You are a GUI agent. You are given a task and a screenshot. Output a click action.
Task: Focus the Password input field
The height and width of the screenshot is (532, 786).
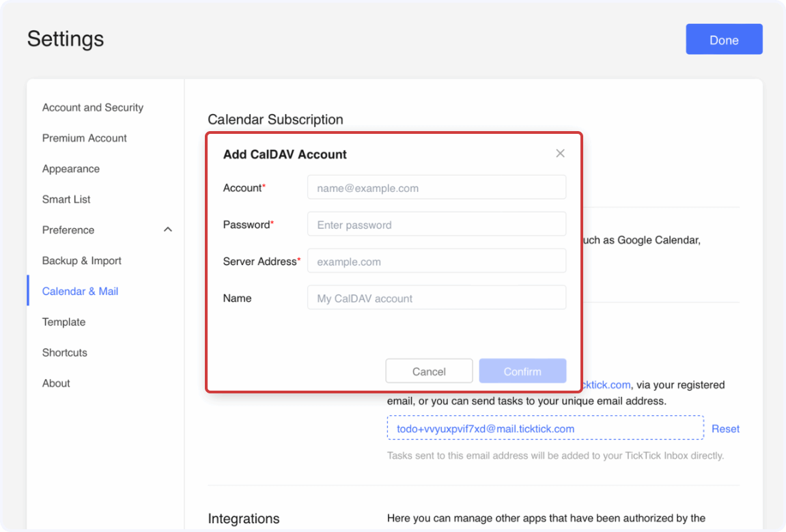click(436, 225)
